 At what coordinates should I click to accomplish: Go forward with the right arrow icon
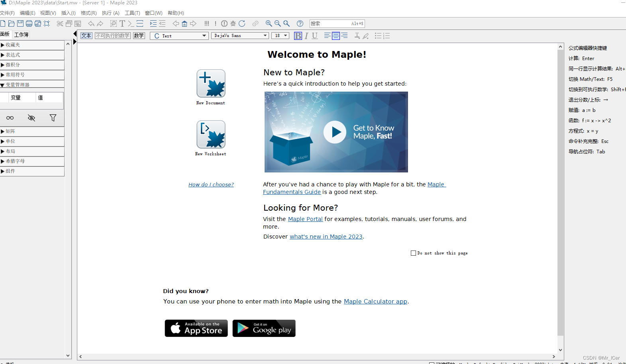pos(193,23)
